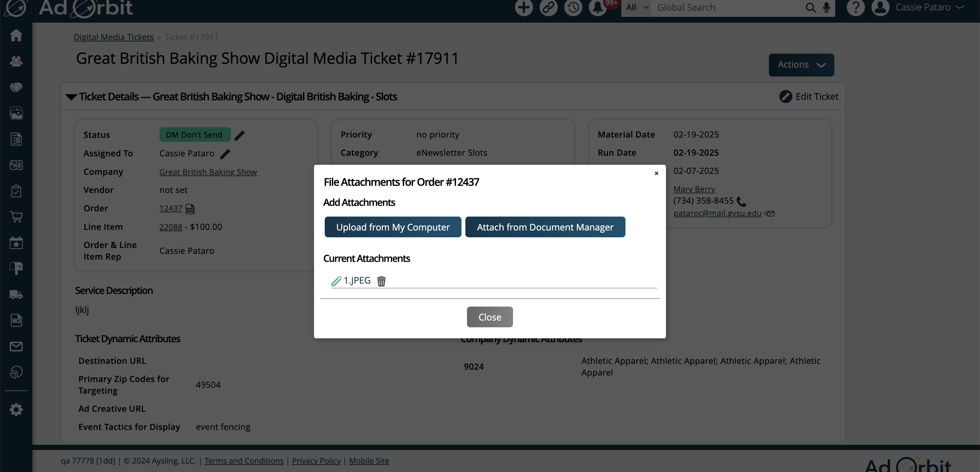
Task: Click the Order 12437 hyperlink
Action: coord(170,208)
